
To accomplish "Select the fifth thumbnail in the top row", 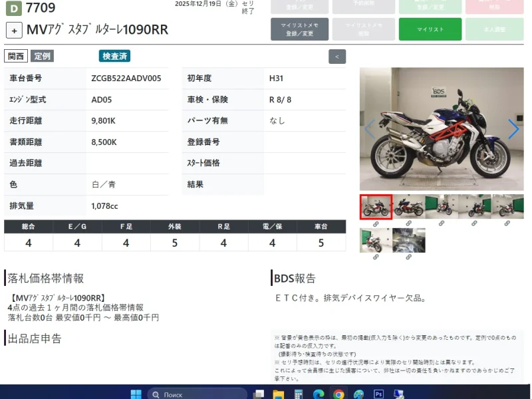I will (507, 206).
